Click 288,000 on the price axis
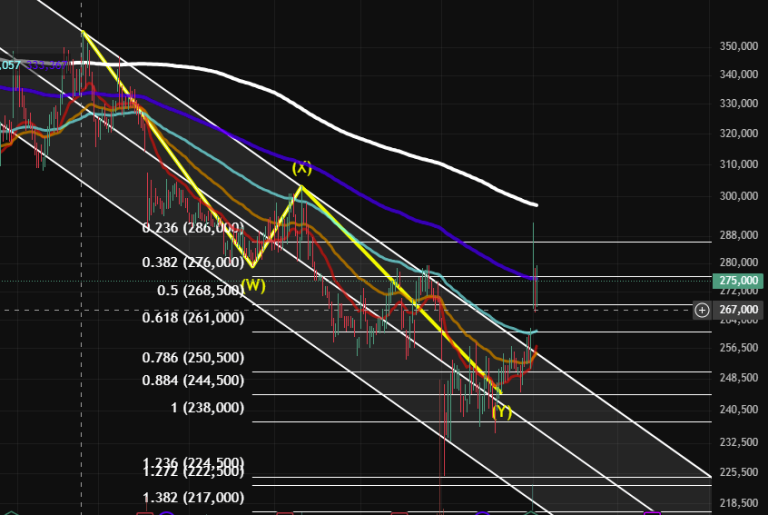Screen dimensions: 768x515 (739, 235)
